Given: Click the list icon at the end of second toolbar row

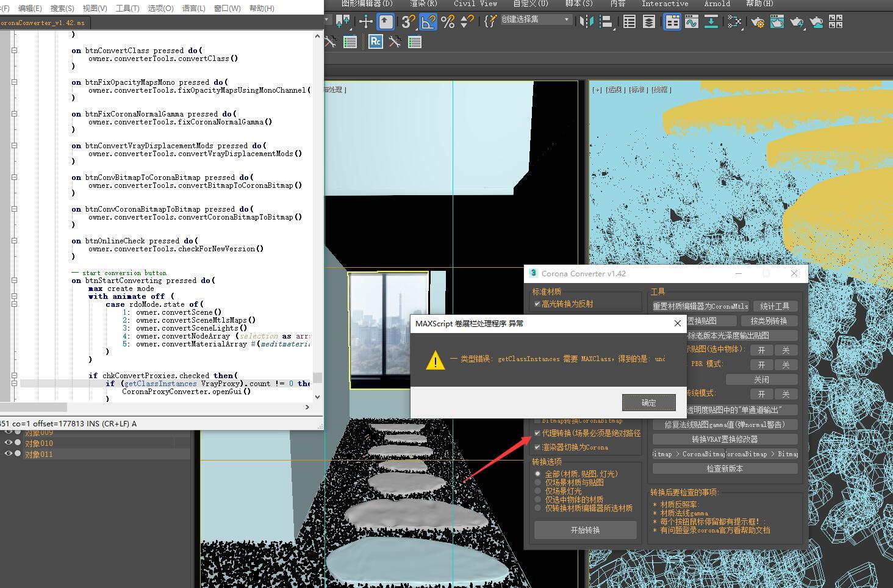Looking at the screenshot, I should pyautogui.click(x=415, y=41).
